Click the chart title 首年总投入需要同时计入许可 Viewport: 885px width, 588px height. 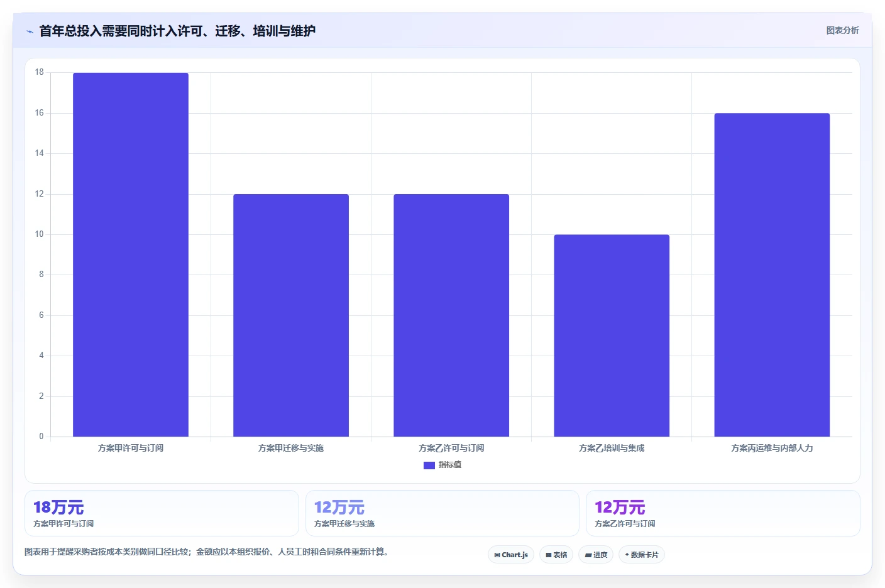coord(177,31)
